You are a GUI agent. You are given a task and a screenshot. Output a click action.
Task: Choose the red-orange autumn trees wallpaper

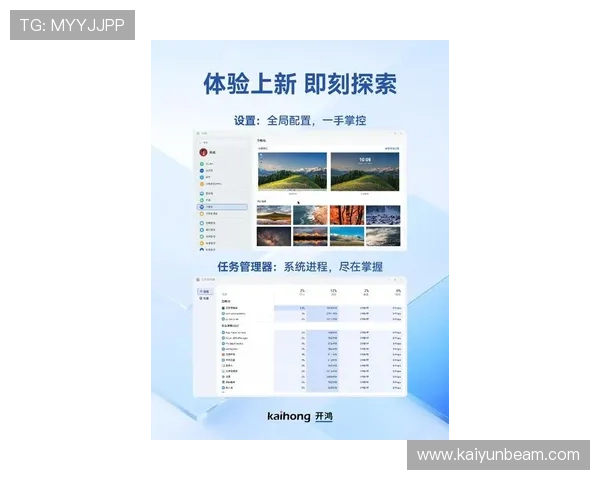coord(347,215)
